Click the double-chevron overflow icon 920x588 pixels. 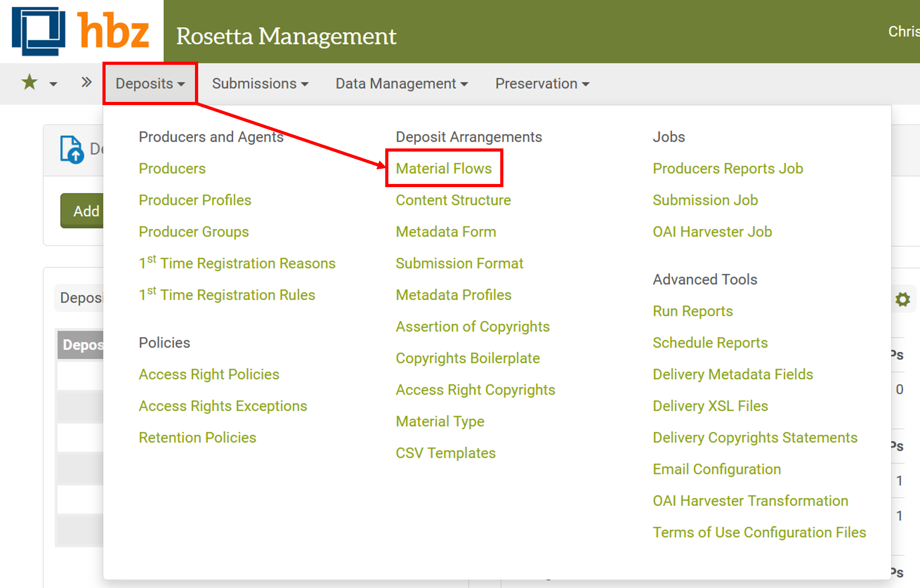pyautogui.click(x=85, y=83)
